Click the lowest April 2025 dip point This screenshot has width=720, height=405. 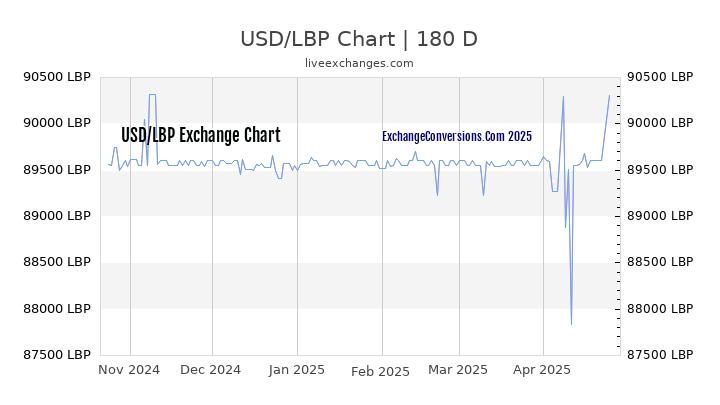[x=571, y=325]
